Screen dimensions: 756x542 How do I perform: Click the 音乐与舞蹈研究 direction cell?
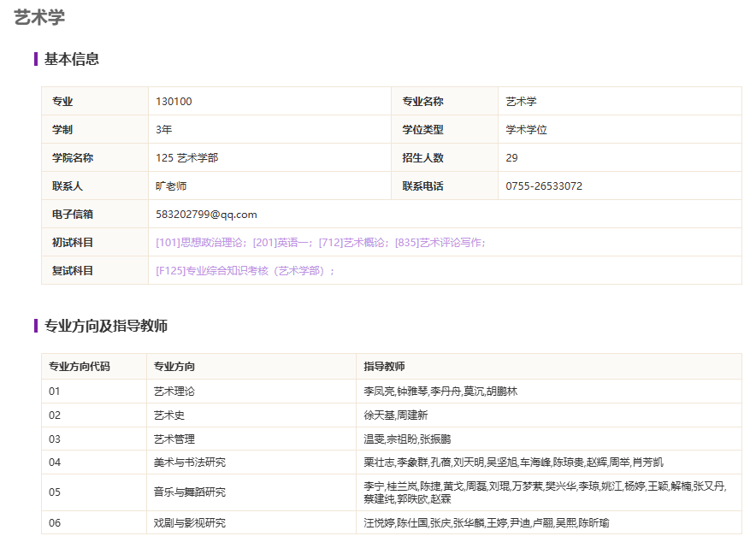click(190, 492)
